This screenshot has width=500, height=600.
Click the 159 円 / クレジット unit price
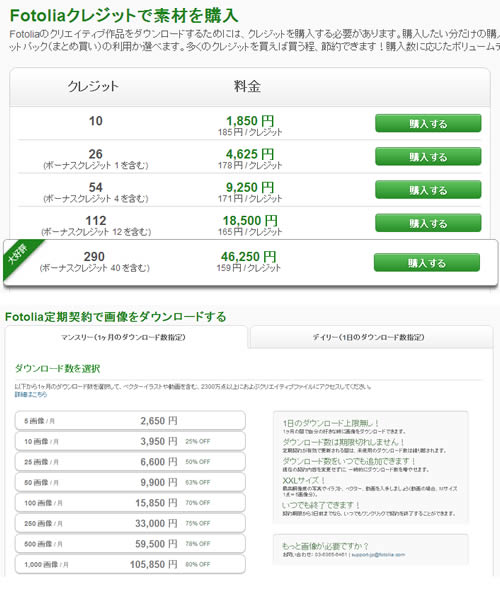point(249,268)
